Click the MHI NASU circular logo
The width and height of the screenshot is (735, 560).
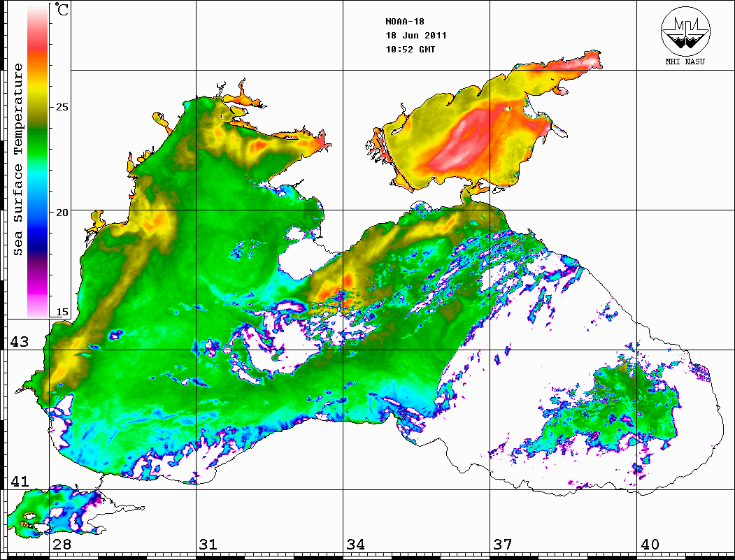(685, 31)
